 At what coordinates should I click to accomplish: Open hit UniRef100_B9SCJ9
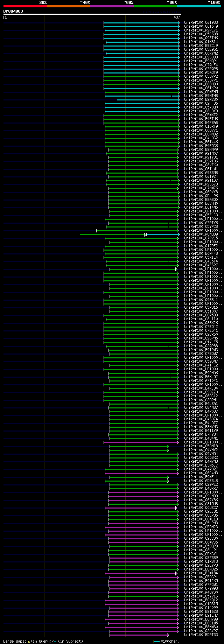tap(201, 46)
